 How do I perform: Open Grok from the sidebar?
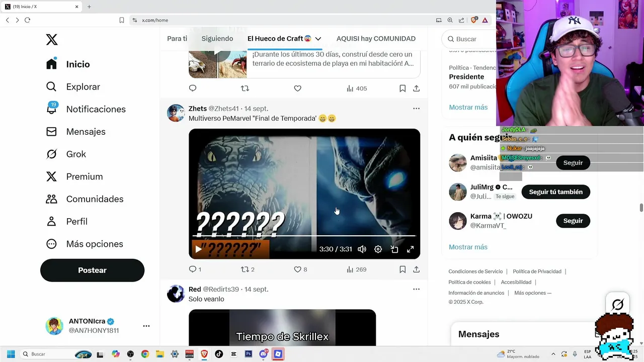tap(66, 154)
